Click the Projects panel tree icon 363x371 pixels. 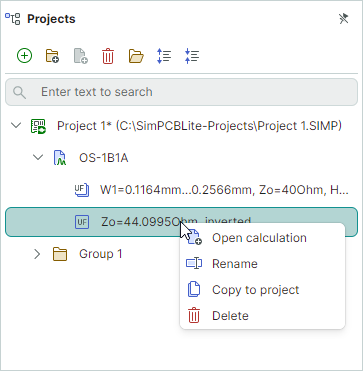(x=13, y=19)
